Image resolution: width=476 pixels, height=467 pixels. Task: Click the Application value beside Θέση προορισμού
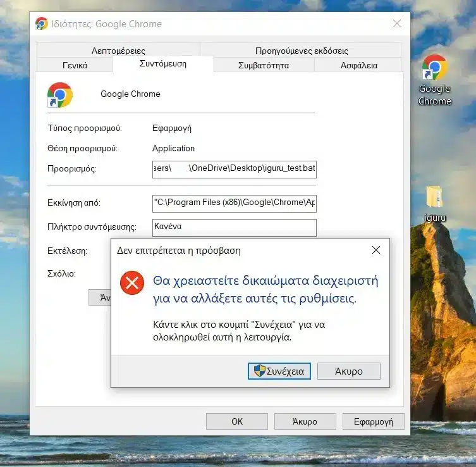(173, 148)
